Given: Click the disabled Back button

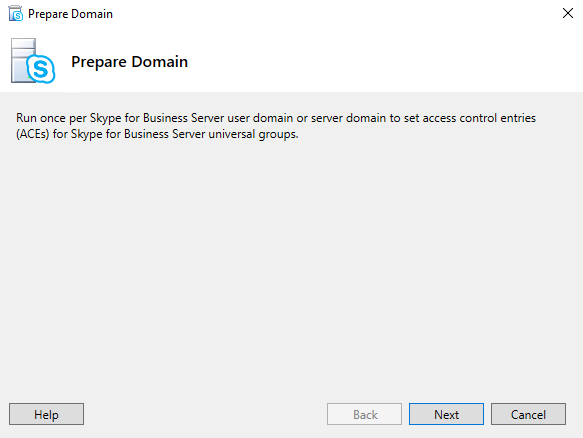Looking at the screenshot, I should click(364, 414).
